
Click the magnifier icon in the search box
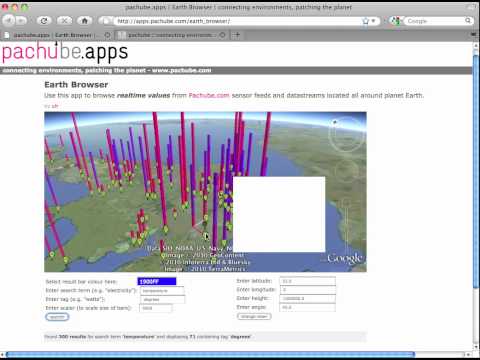point(468,21)
